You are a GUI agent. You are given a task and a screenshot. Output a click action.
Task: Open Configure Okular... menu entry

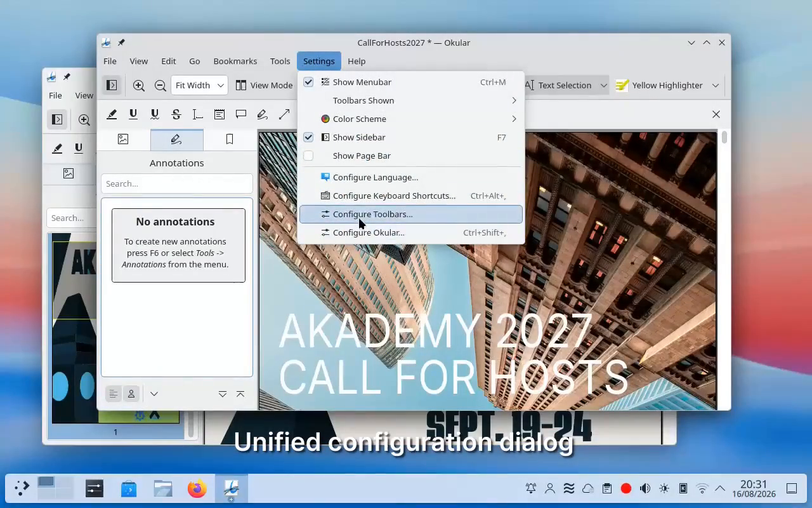411,232
